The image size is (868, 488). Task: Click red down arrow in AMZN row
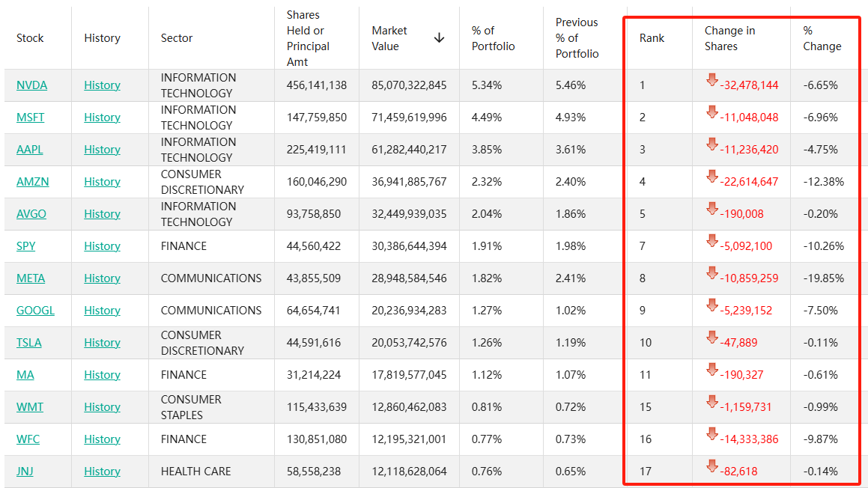pos(712,177)
